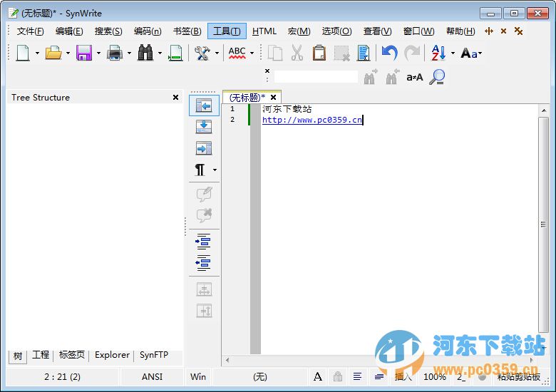This screenshot has height=392, width=556.
Task: Create a new file with the toolbar icon
Action: 23,53
